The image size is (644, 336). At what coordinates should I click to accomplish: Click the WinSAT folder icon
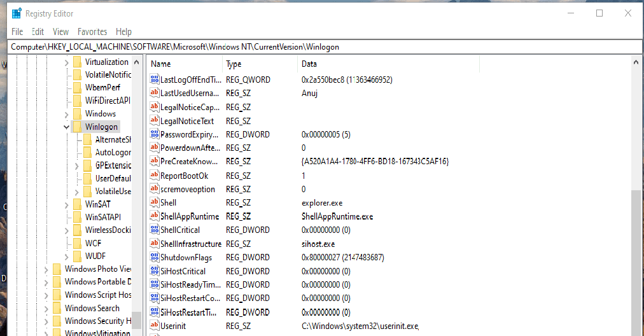pos(77,204)
